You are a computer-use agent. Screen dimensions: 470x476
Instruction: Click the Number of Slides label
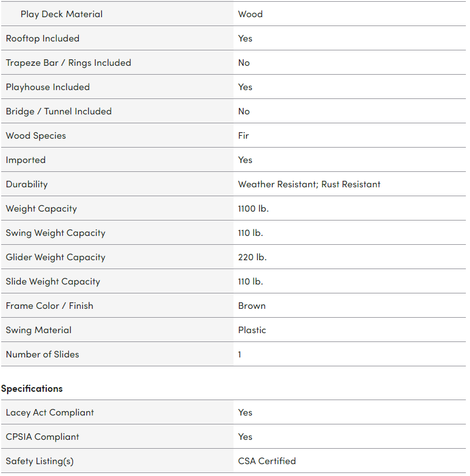click(42, 354)
